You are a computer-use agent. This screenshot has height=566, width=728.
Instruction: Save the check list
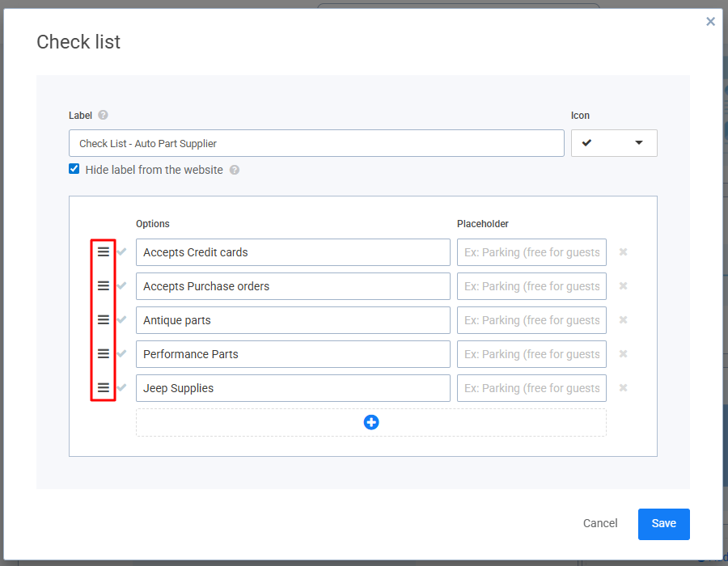pyautogui.click(x=663, y=524)
